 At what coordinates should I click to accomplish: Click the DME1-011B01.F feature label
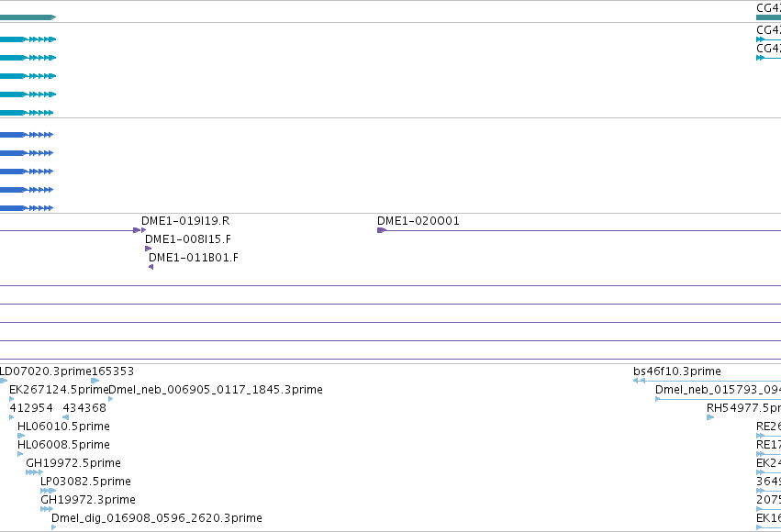[194, 258]
